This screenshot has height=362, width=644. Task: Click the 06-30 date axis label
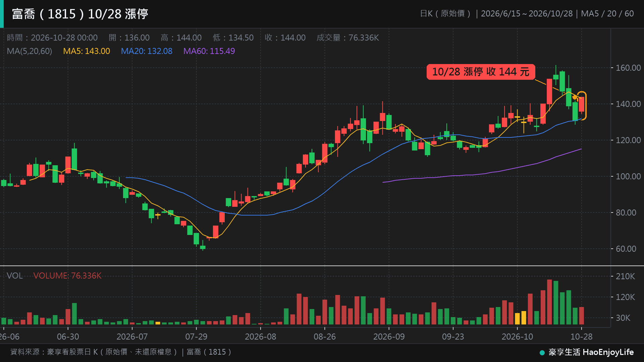tap(68, 337)
